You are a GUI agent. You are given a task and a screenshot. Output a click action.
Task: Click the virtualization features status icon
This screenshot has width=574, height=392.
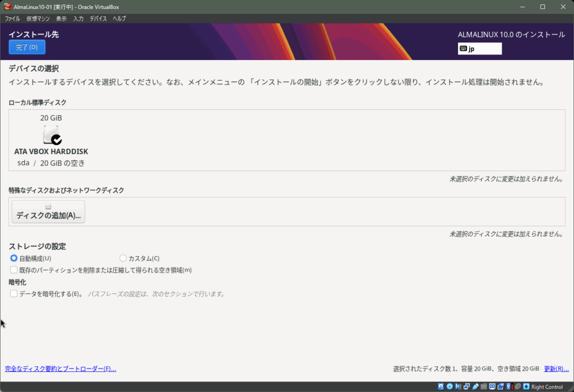tap(509, 386)
